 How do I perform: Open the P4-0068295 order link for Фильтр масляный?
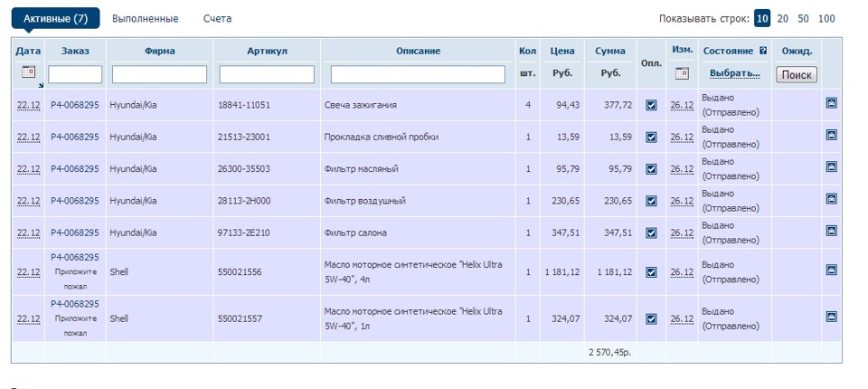[x=75, y=169]
